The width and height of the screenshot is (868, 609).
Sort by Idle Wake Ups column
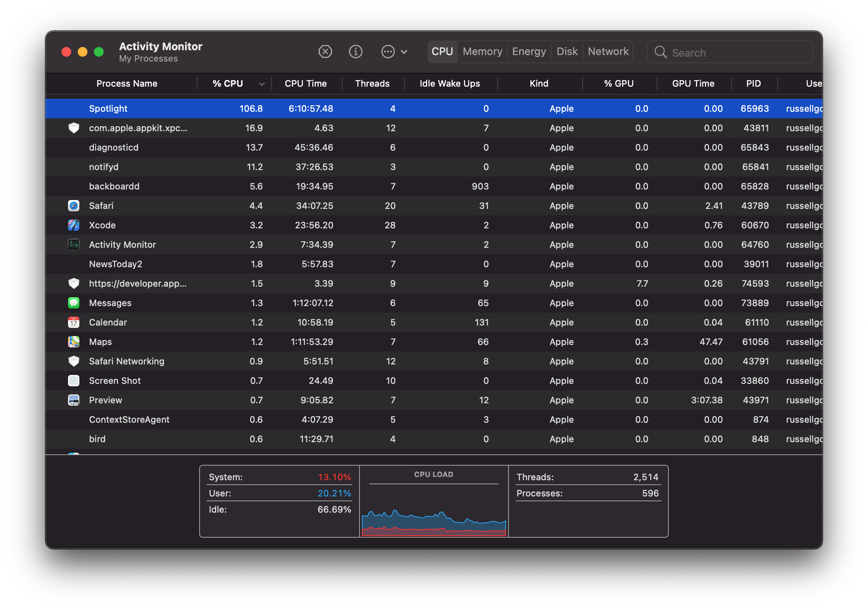[x=450, y=84]
